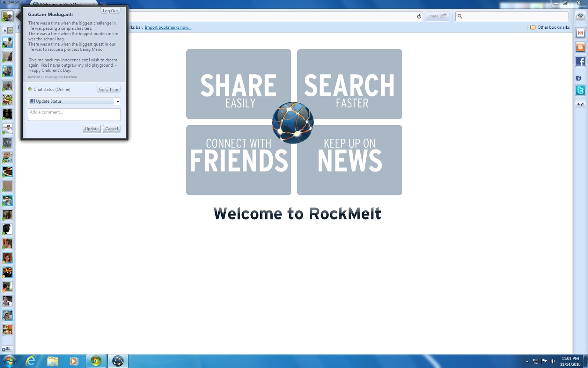The height and width of the screenshot is (368, 588).
Task: Click the RockMelt globe logo on the page
Action: [293, 123]
